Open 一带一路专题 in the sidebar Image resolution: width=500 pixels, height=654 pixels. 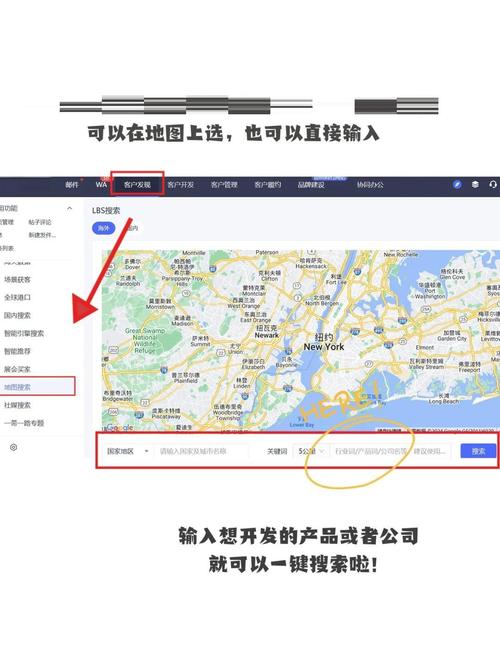[24, 423]
